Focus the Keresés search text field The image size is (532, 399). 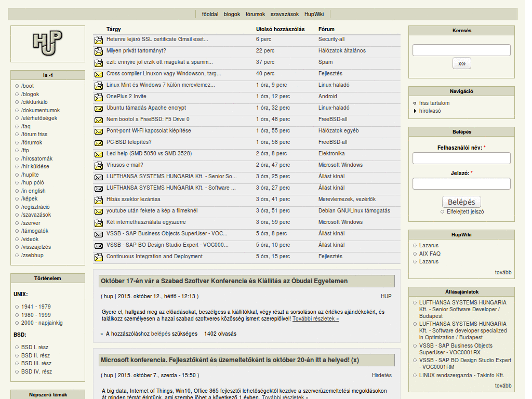tap(461, 50)
